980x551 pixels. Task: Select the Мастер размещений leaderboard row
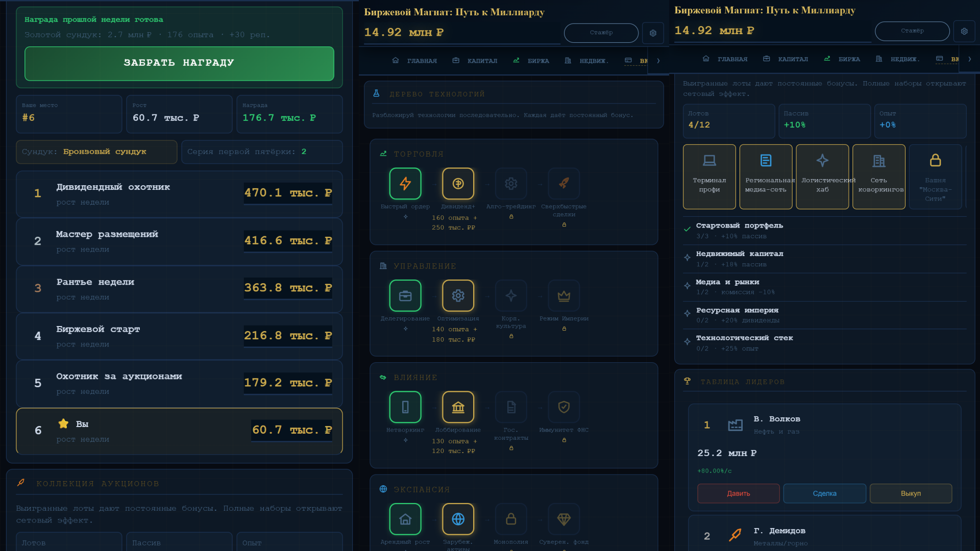click(x=179, y=241)
